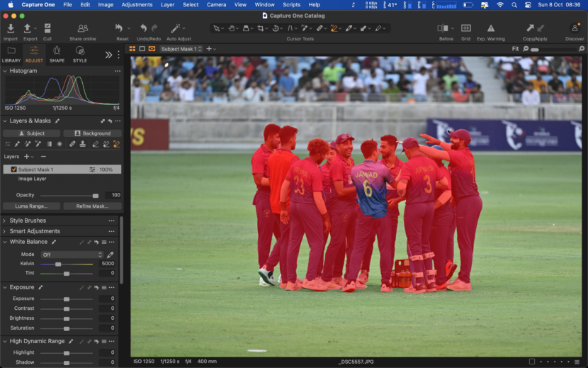Viewport: 588px width, 368px height.
Task: Pick linear gradient mask in Layers tools
Action: (x=49, y=144)
